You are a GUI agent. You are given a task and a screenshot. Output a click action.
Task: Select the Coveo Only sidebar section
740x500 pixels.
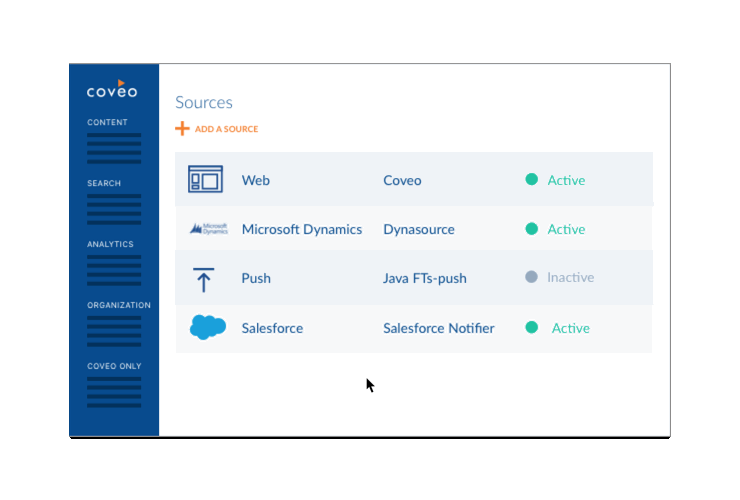coord(114,366)
